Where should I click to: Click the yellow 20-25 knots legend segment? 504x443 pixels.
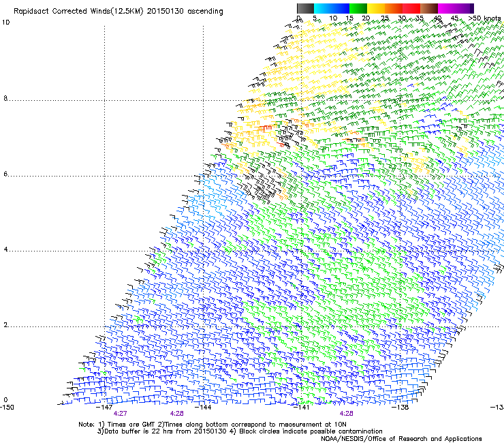(x=376, y=8)
